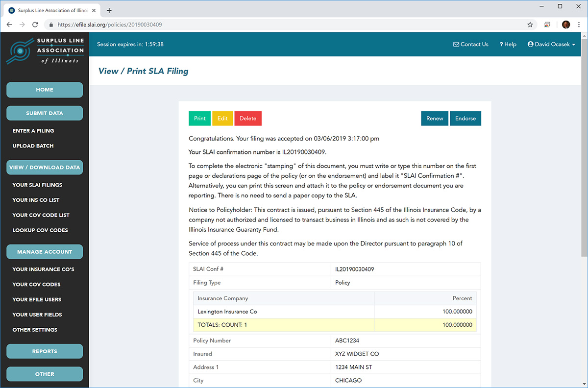Click the back navigation arrow

pos(9,24)
